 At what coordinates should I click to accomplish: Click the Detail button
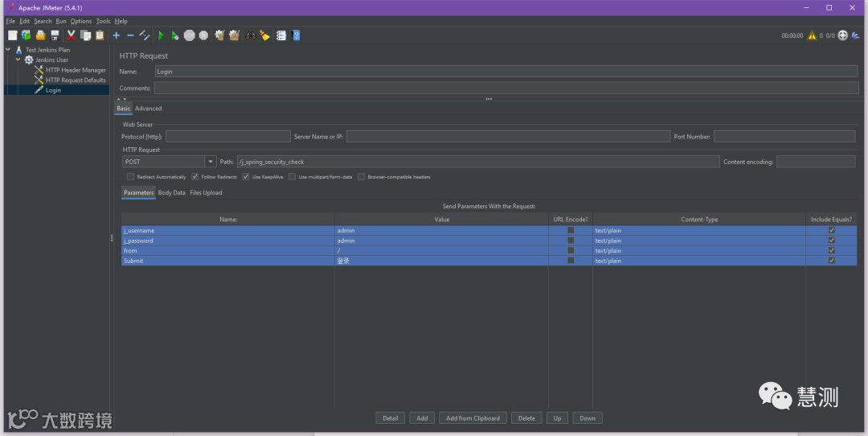click(x=391, y=418)
